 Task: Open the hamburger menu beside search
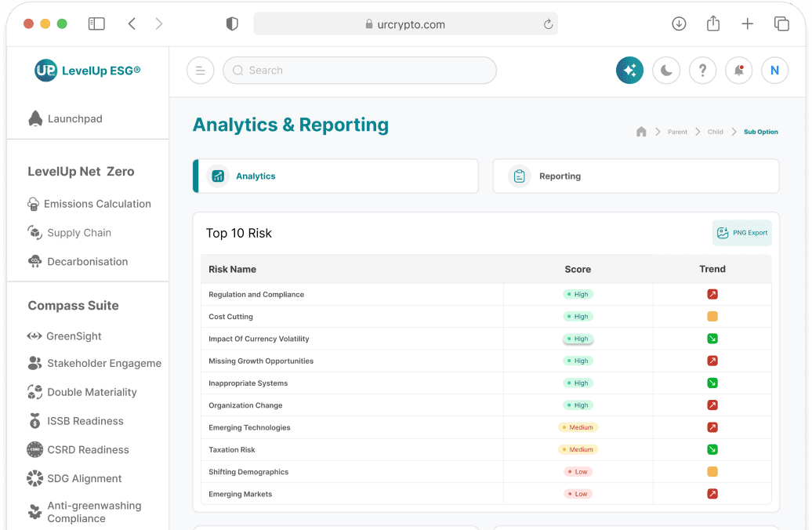coord(200,70)
